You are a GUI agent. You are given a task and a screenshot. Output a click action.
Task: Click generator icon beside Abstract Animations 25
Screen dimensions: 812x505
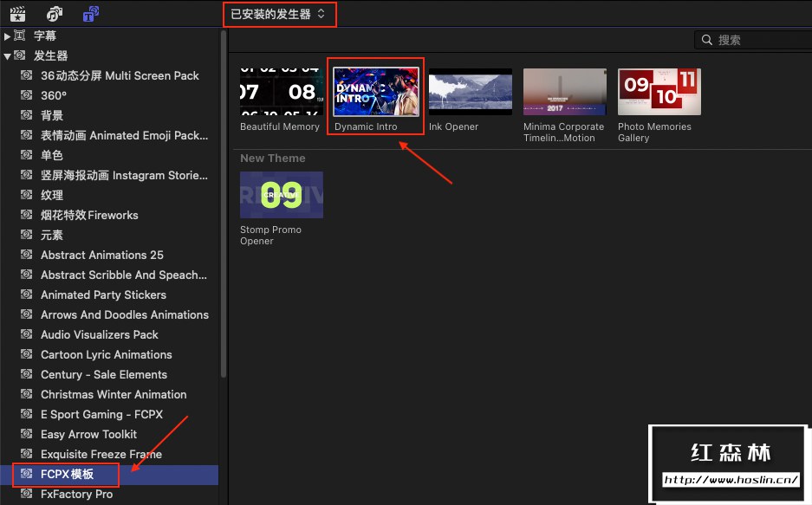pos(26,254)
